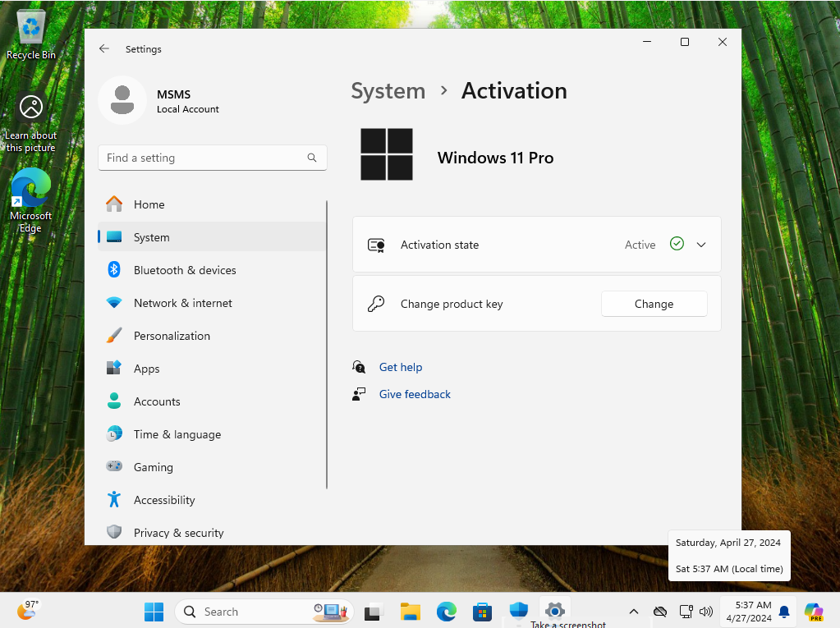Viewport: 840px width, 628px height.
Task: Select Accounts in the settings sidebar
Action: pos(157,401)
